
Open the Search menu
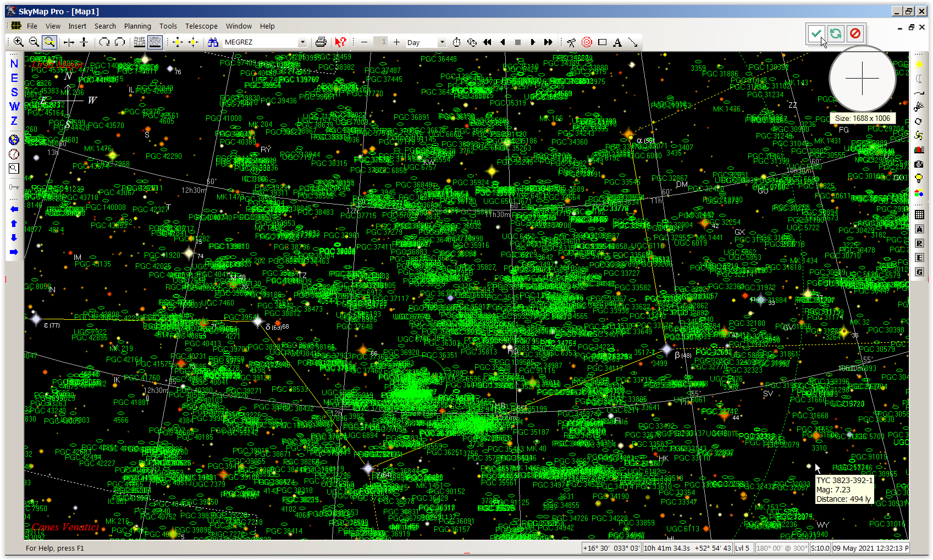(x=105, y=26)
